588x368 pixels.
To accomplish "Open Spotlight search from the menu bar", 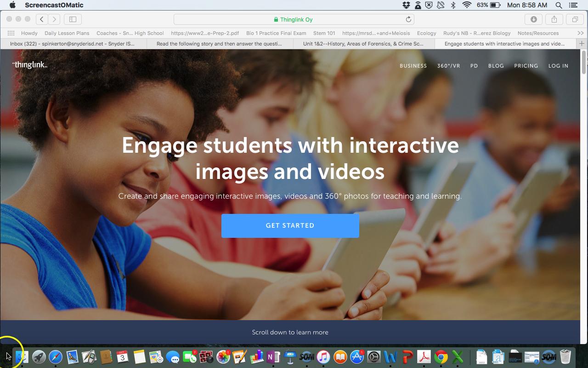I will tap(558, 5).
